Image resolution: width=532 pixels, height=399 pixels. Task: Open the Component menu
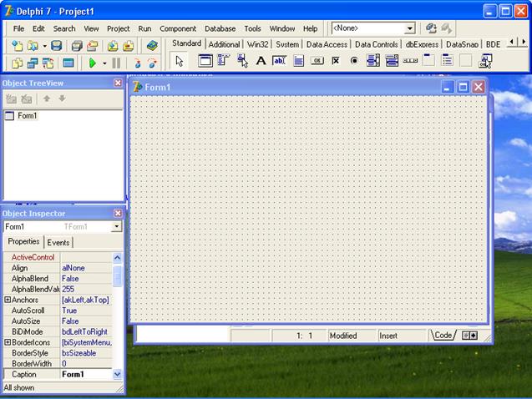click(178, 28)
